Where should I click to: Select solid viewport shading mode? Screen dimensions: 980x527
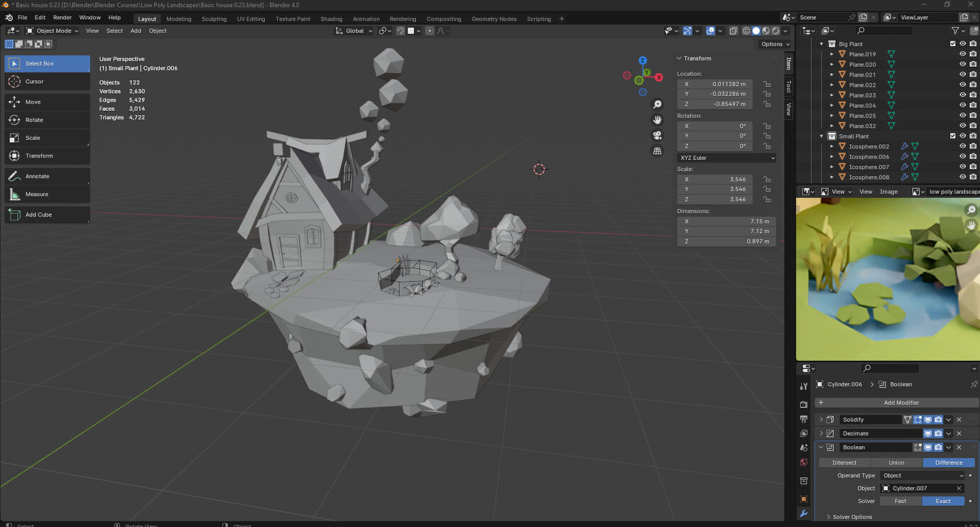[756, 31]
